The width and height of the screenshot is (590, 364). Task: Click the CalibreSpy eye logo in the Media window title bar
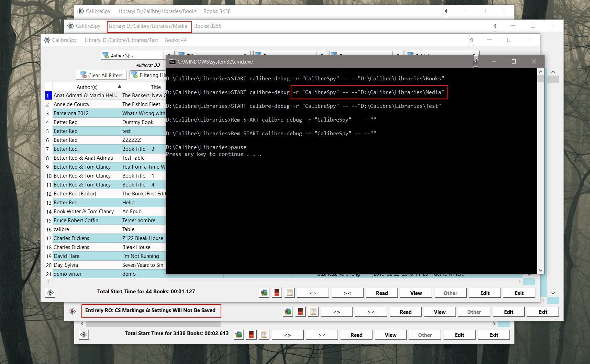tap(71, 26)
